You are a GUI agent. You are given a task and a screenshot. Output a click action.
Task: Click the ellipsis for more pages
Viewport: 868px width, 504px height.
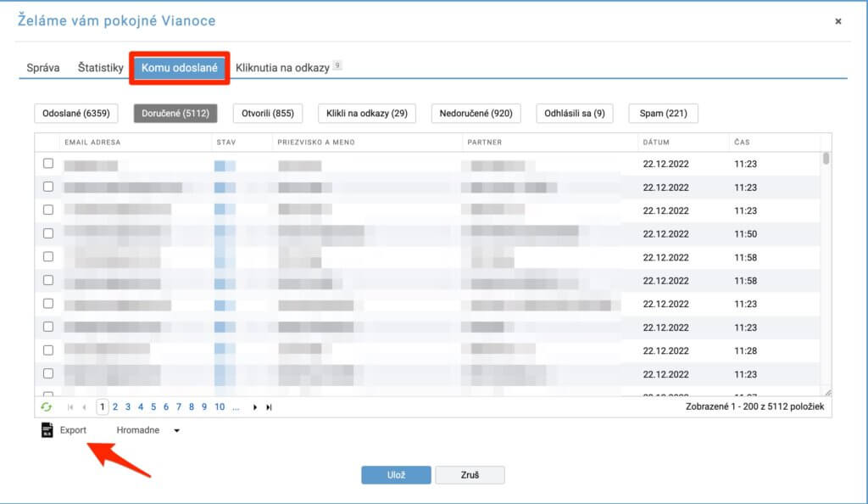click(236, 407)
